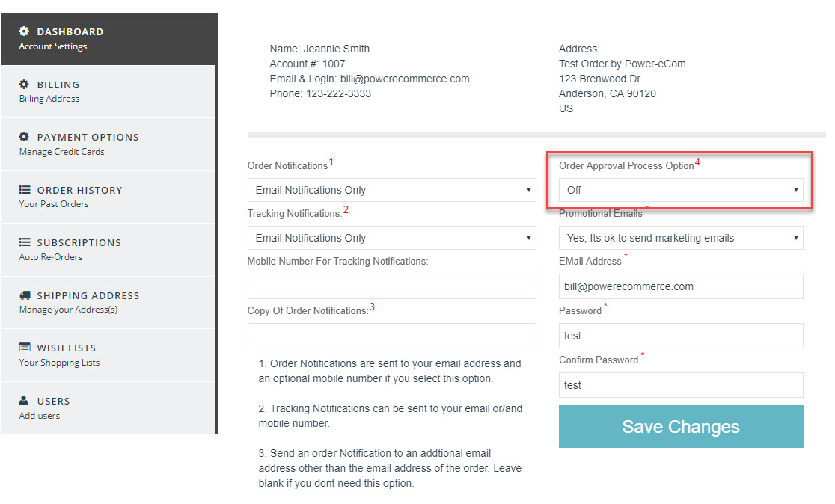The width and height of the screenshot is (835, 504).
Task: Focus the Copy Of Order Notifications field
Action: pyautogui.click(x=391, y=336)
